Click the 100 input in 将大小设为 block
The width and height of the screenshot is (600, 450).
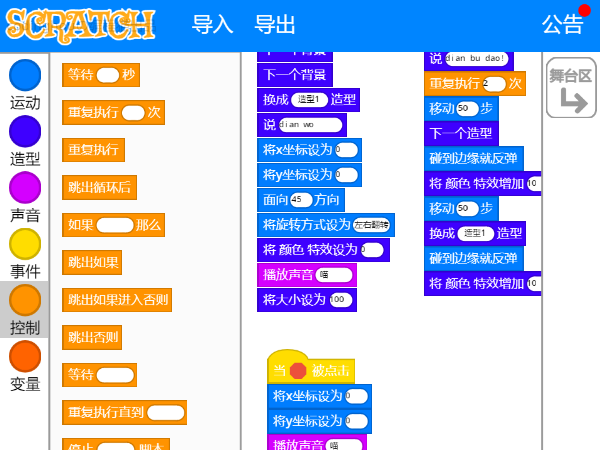coord(340,300)
